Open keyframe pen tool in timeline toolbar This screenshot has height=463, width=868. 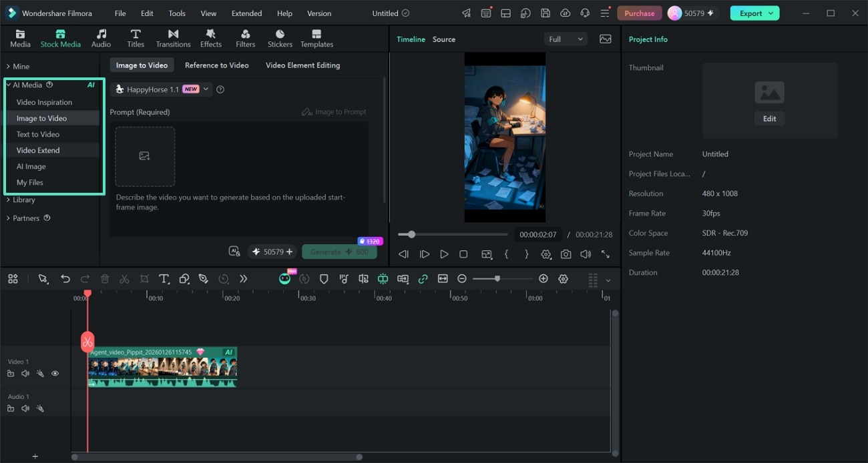pos(204,279)
